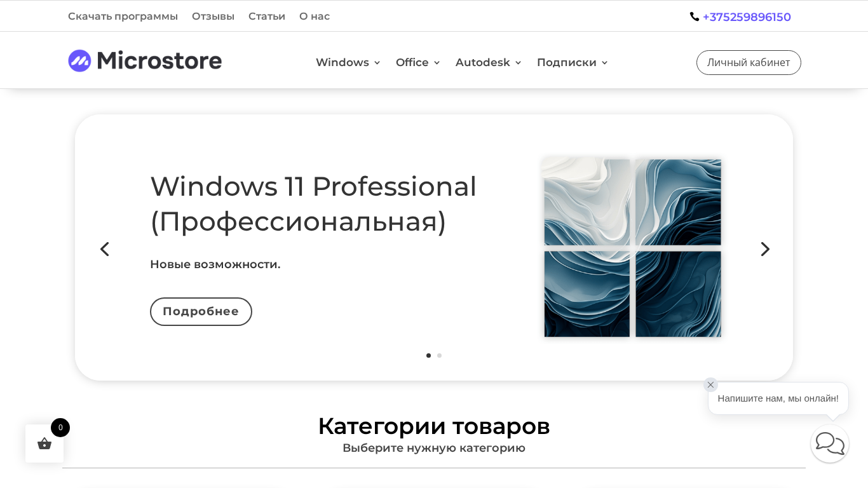Click the 'Напишите нам, мы онлайн!' message
The image size is (868, 488).
tap(778, 398)
